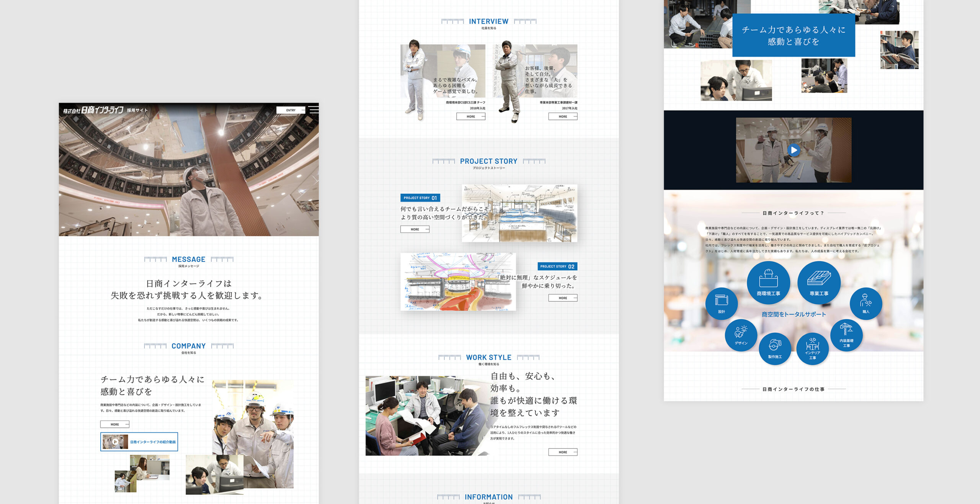Select the 職人 circle icon
980x504 pixels.
click(x=866, y=303)
